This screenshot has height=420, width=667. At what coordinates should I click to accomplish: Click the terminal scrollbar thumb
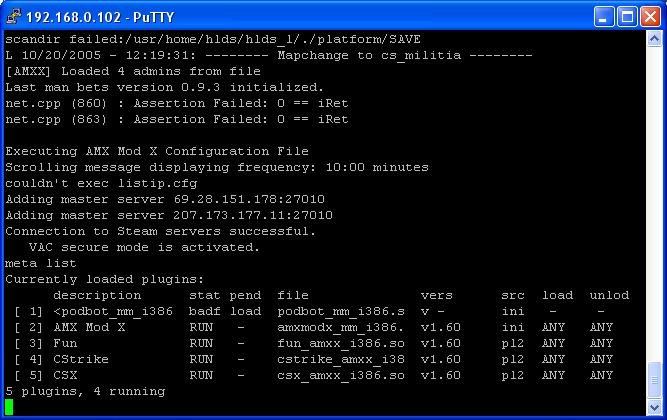click(x=654, y=380)
